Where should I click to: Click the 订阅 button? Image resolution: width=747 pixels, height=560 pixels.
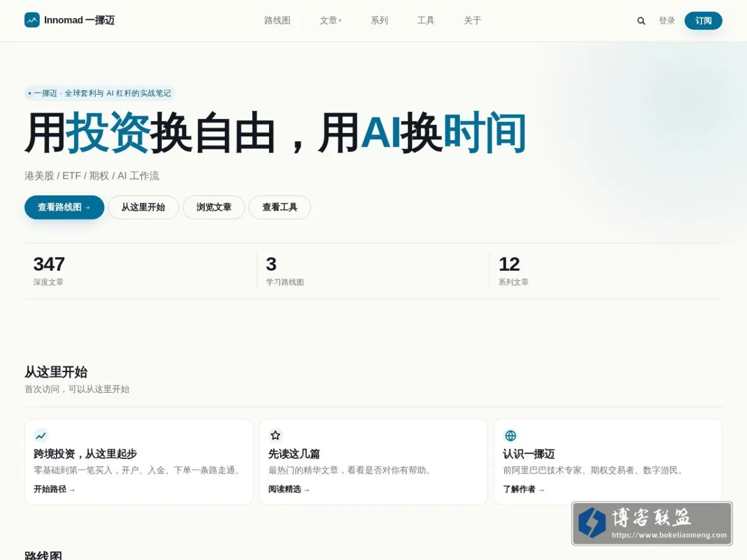tap(703, 21)
